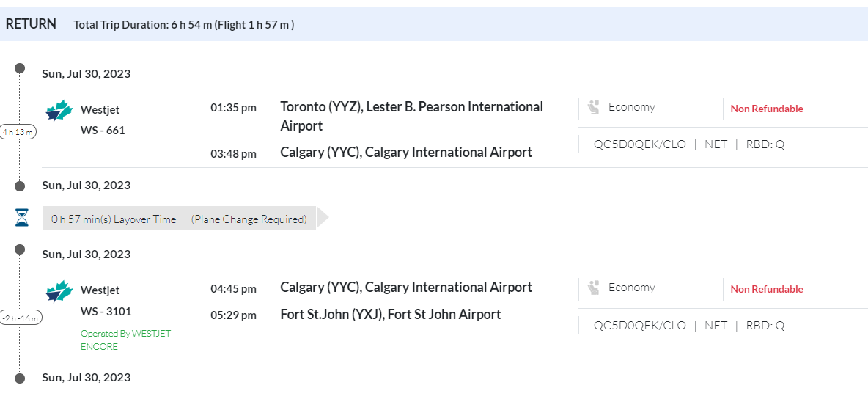Viewport: 868px width, 399px height.
Task: Click the seat icon beside first Economy label
Action: pos(593,108)
